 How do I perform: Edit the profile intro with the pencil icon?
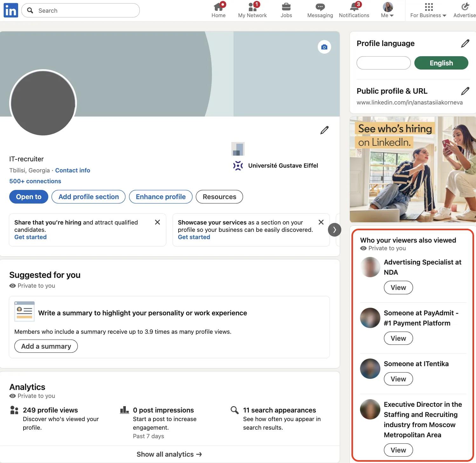coord(324,130)
